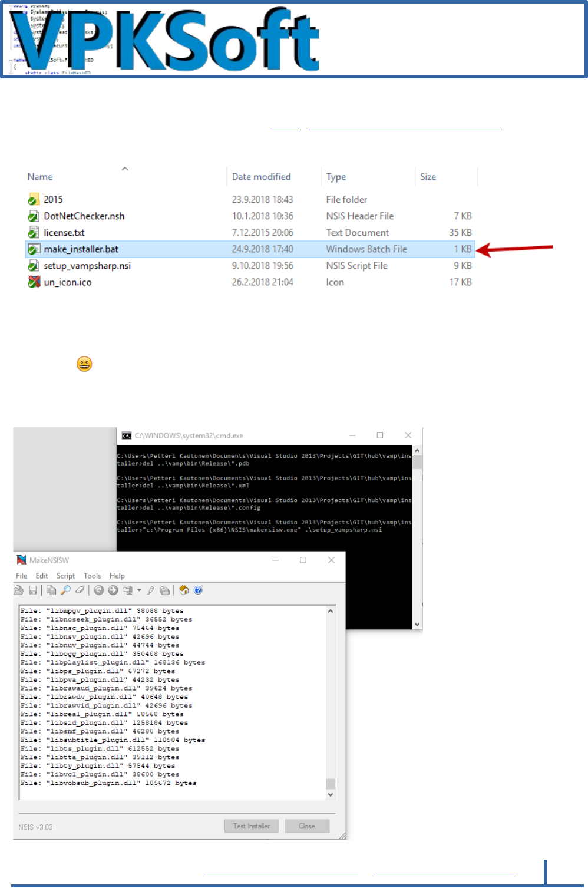This screenshot has height=888, width=588.
Task: Select the setup_vampsharp.nsi file name
Action: (87, 266)
